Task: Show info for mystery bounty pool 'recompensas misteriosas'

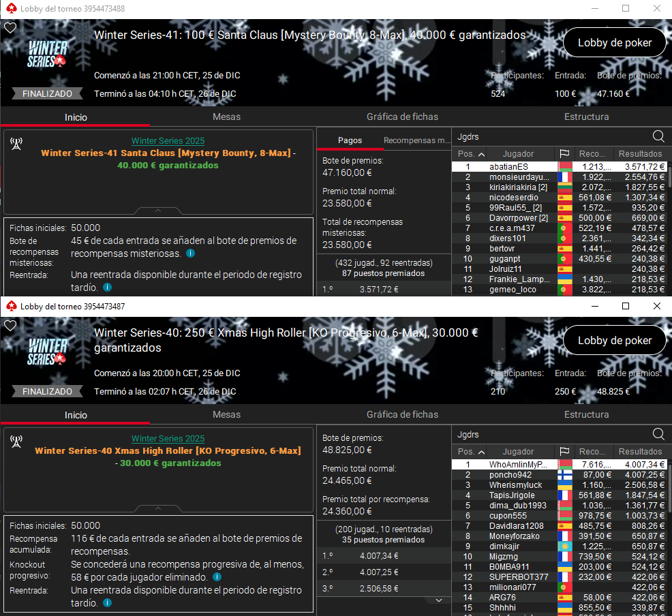Action: [191, 253]
